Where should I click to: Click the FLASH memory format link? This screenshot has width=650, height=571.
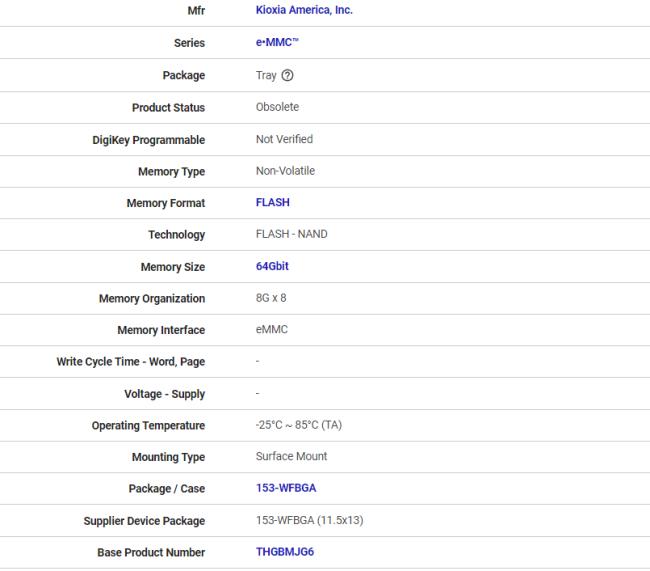[x=272, y=202]
